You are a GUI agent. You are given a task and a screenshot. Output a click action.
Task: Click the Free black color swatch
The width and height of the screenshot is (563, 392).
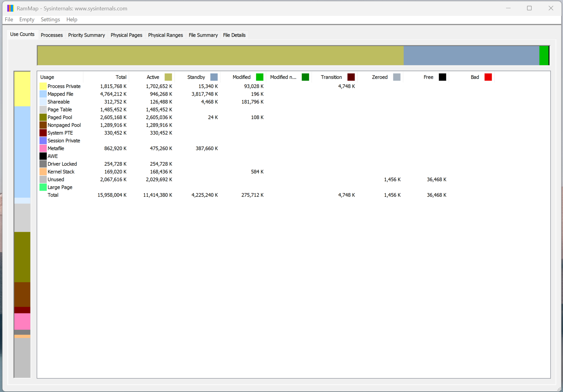pos(442,77)
